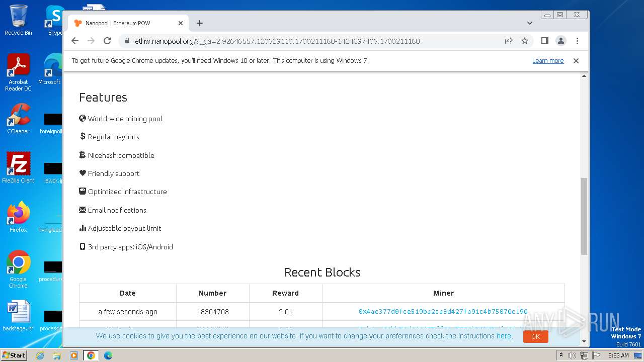This screenshot has width=644, height=362.
Task: Click the Bitcoin icon beside Nicehash compatible
Action: 83,155
